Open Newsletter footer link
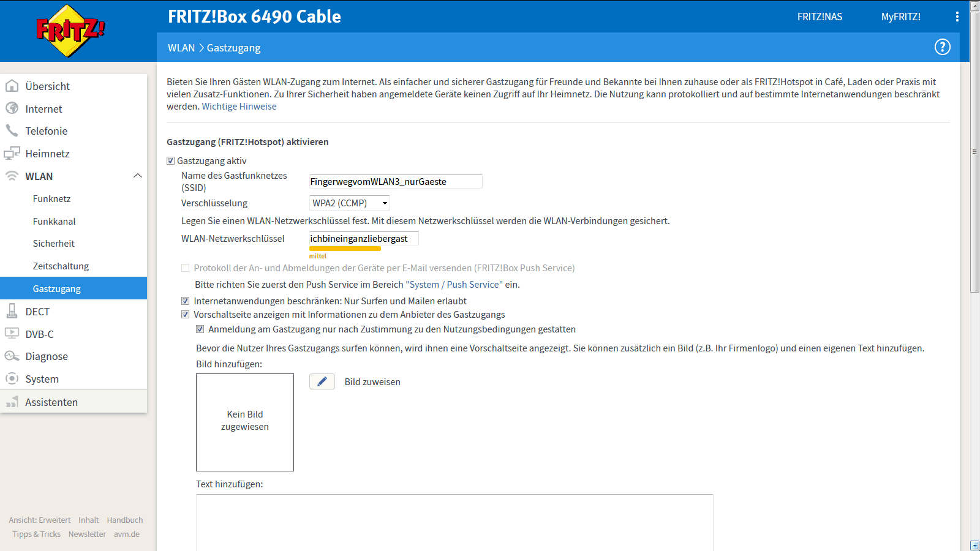The height and width of the screenshot is (551, 980). pos(87,534)
